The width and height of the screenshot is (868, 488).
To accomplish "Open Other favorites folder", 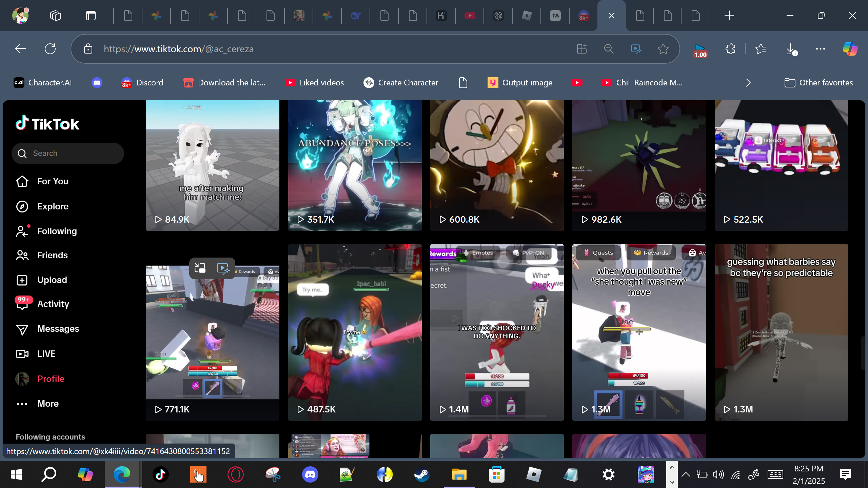I will (818, 83).
